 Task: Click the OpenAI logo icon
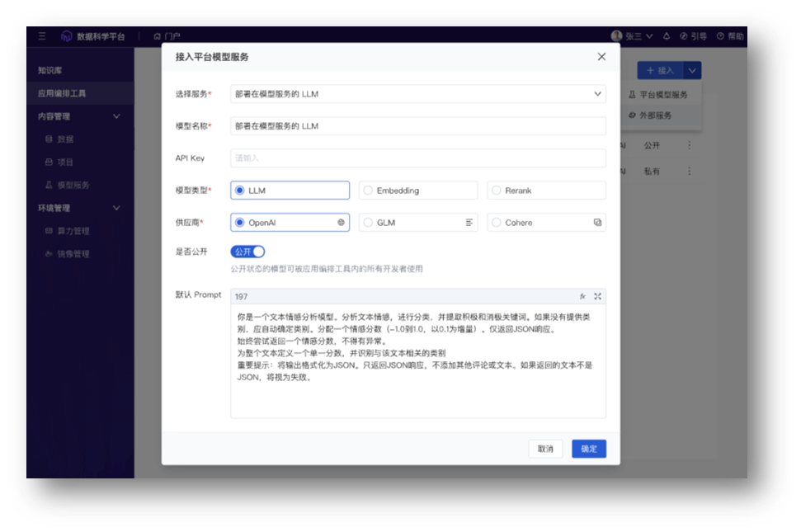[x=341, y=223]
